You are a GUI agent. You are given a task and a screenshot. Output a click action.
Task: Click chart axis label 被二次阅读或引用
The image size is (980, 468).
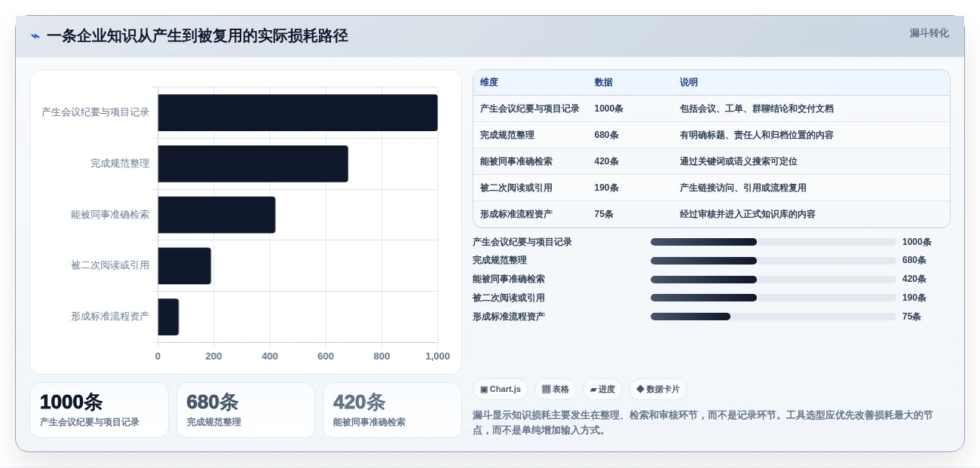coord(110,265)
